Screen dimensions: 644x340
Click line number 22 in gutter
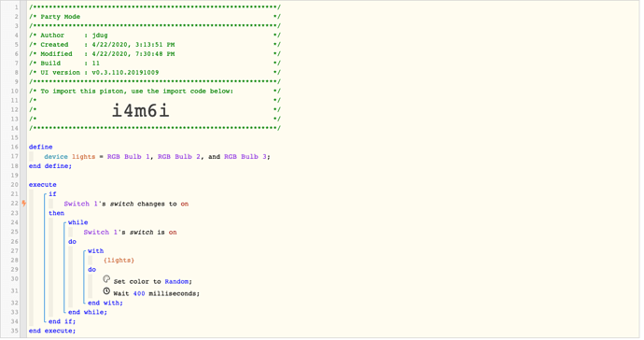tap(14, 204)
